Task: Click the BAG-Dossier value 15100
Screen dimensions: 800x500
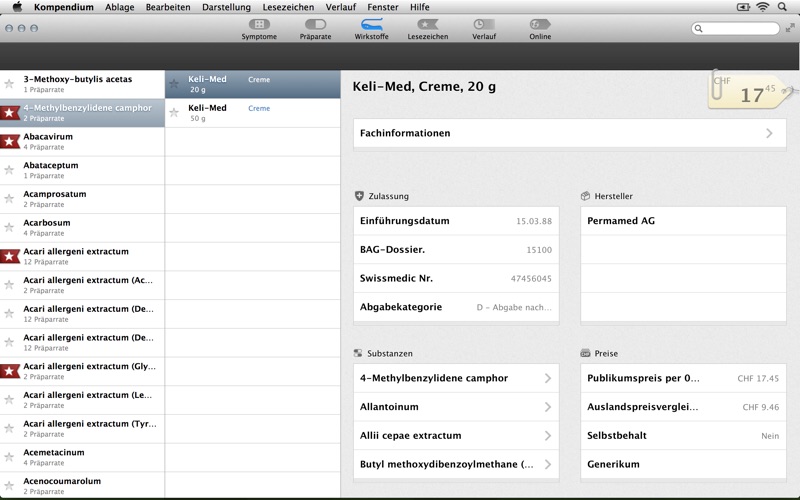Action: coord(539,250)
